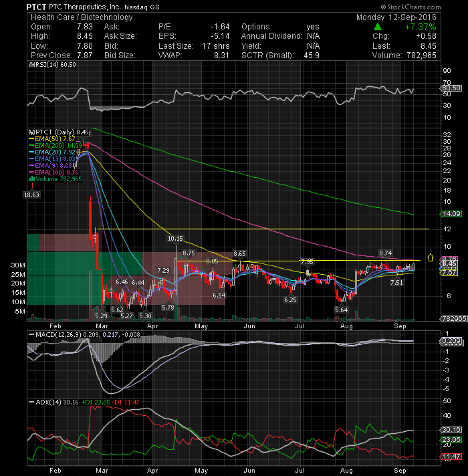Select the EMA(9) 8.08 legend entry

tap(50, 165)
